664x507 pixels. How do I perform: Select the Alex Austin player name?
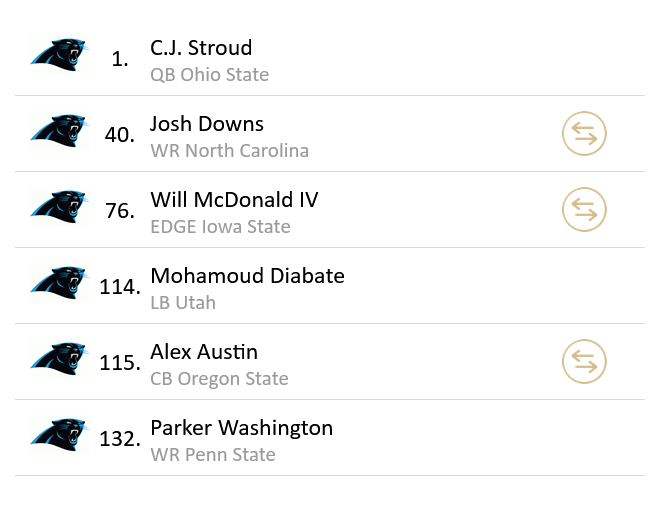[x=204, y=352]
